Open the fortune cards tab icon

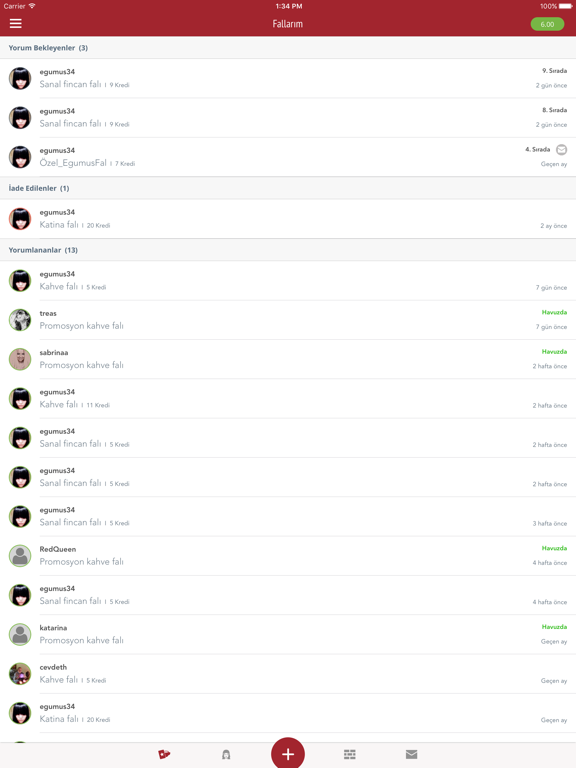pyautogui.click(x=164, y=754)
